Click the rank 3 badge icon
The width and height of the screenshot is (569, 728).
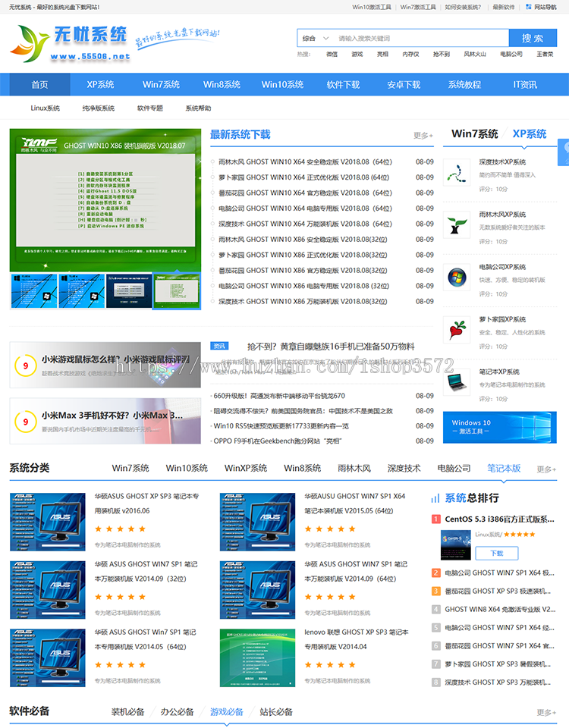435,591
